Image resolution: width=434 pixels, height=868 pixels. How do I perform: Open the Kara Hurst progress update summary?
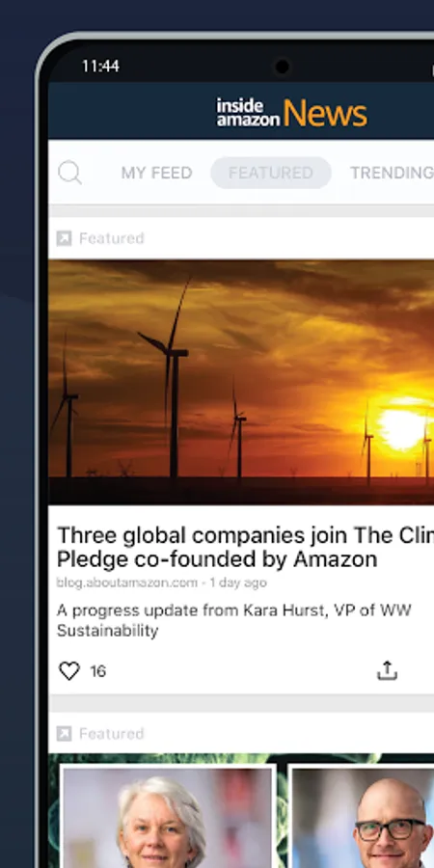coord(233,620)
